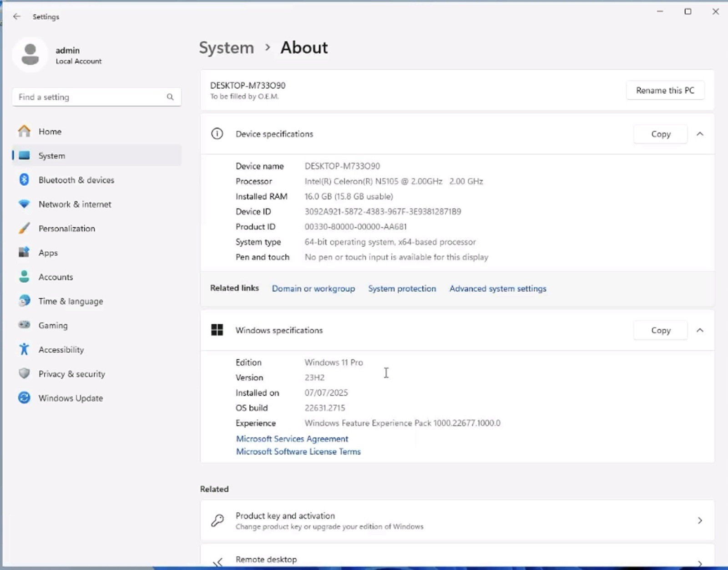Click the Privacy & security shield icon
The image size is (728, 570).
coord(24,373)
